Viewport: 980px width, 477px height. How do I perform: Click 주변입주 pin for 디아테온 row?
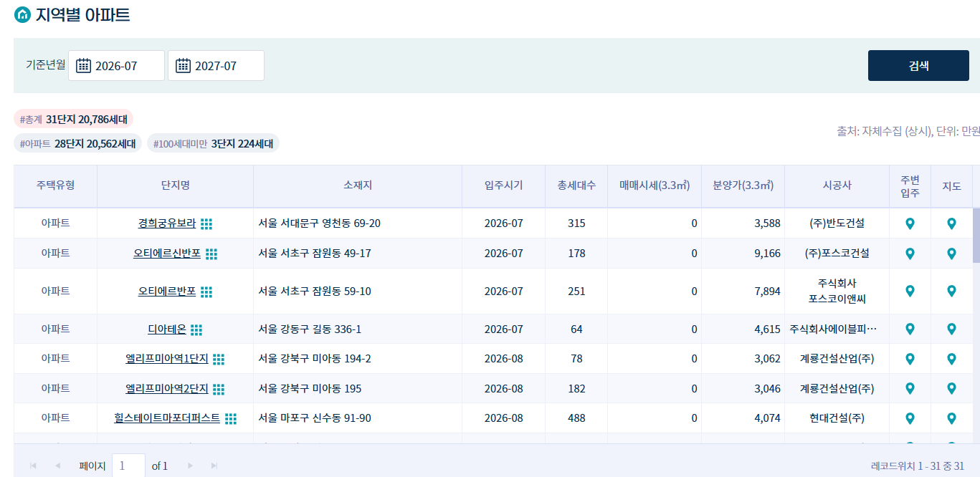(x=910, y=329)
